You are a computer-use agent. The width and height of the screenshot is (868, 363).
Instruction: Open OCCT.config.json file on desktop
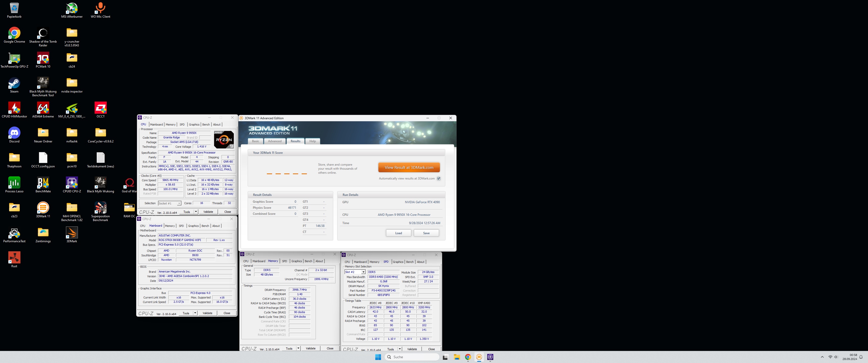click(x=43, y=160)
